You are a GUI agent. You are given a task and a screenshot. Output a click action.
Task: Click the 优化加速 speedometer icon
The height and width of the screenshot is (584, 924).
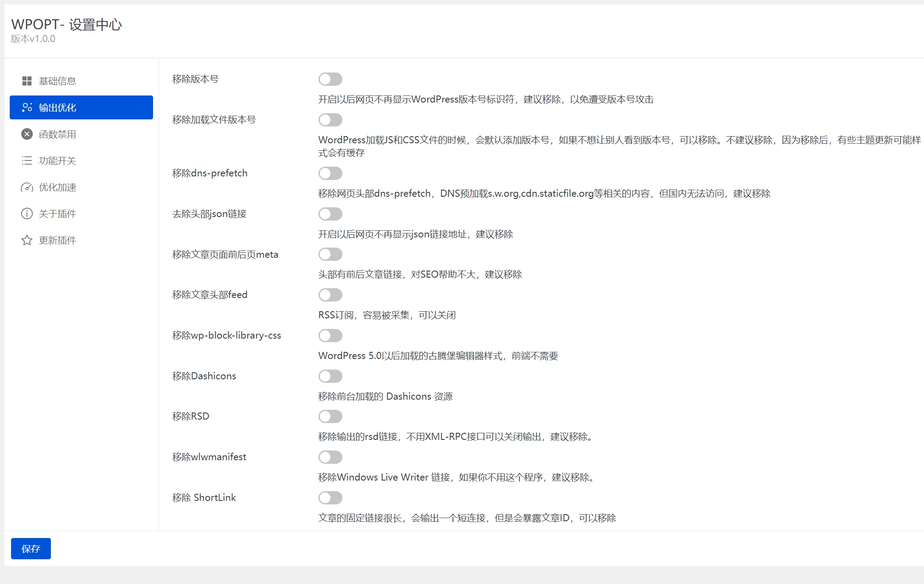click(27, 187)
